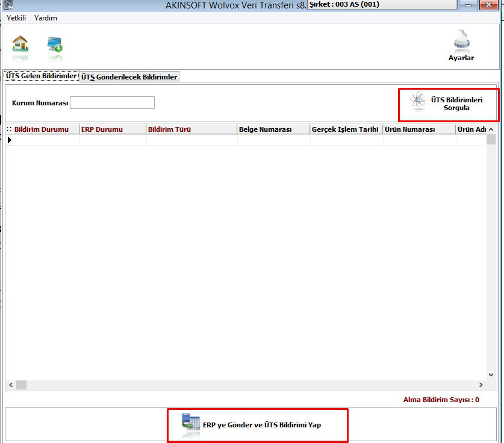Sort by Belge Numarası column header
This screenshot has width=504, height=443.
[x=274, y=129]
